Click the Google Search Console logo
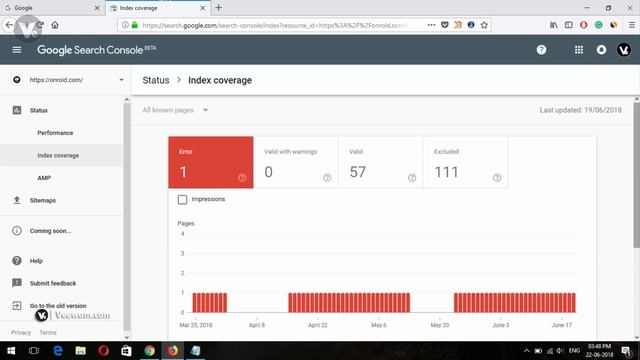 97,50
